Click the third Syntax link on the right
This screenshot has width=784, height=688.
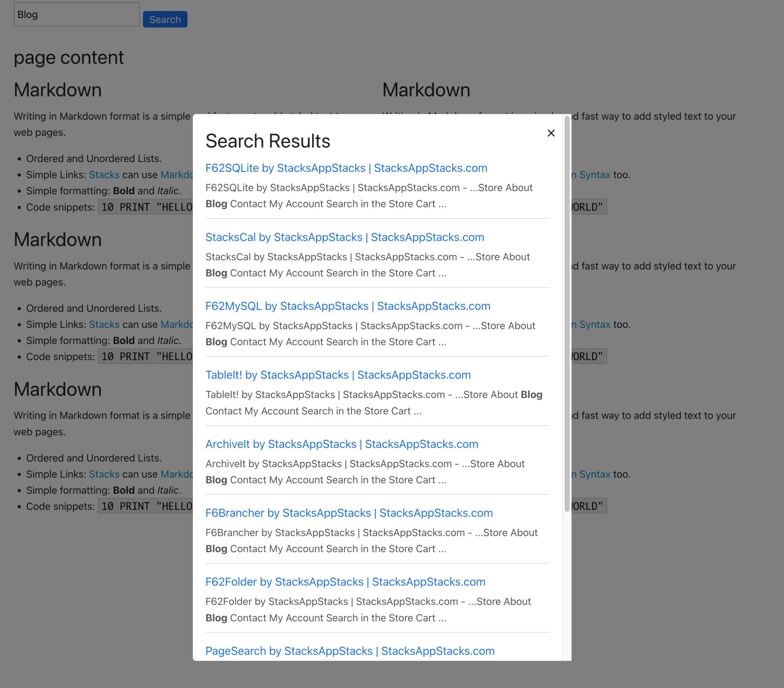click(x=594, y=474)
